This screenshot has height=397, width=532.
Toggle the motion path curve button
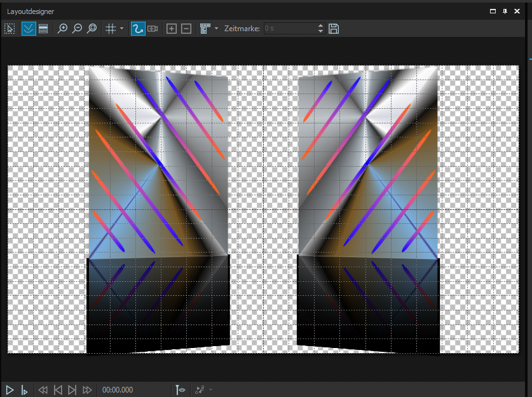click(137, 29)
